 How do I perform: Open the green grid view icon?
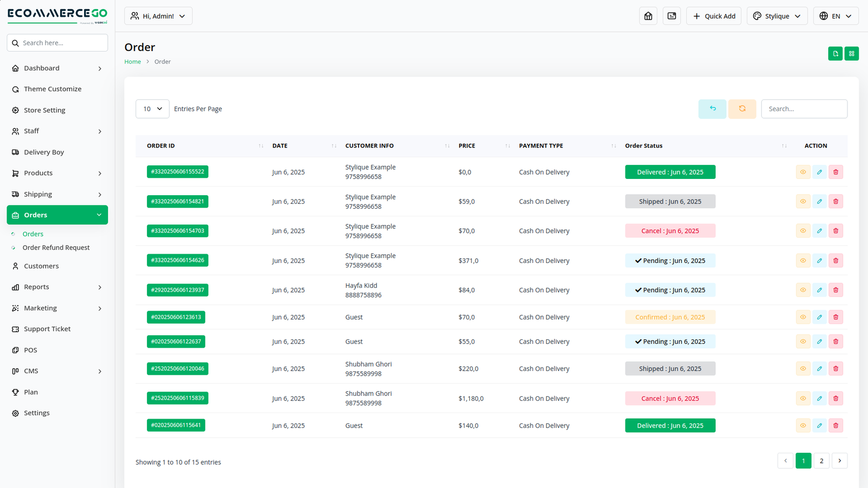[x=852, y=54]
